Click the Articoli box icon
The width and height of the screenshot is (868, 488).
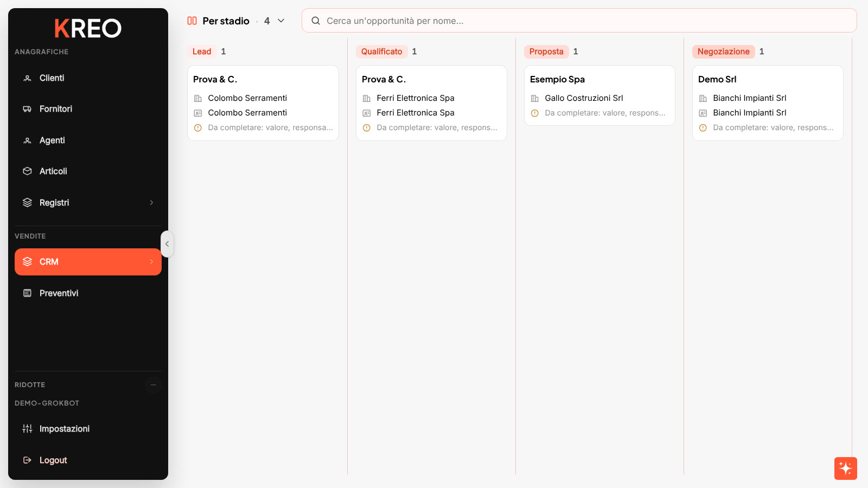coord(27,171)
